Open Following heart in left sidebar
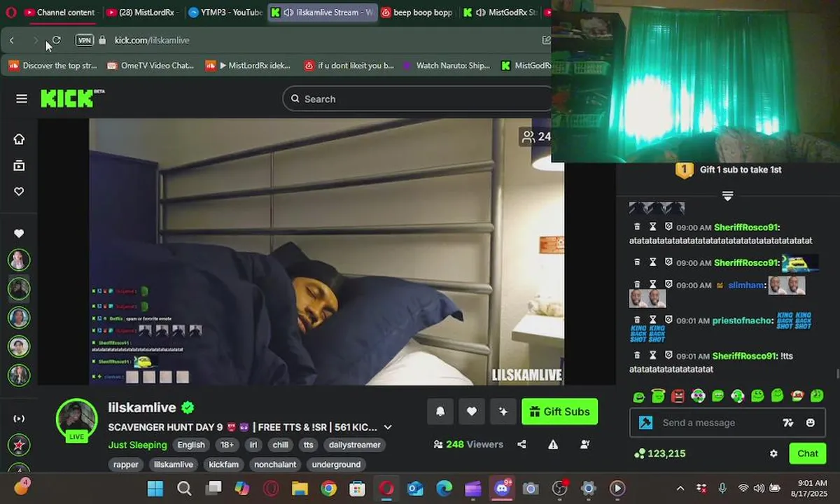840x504 pixels. tap(19, 191)
